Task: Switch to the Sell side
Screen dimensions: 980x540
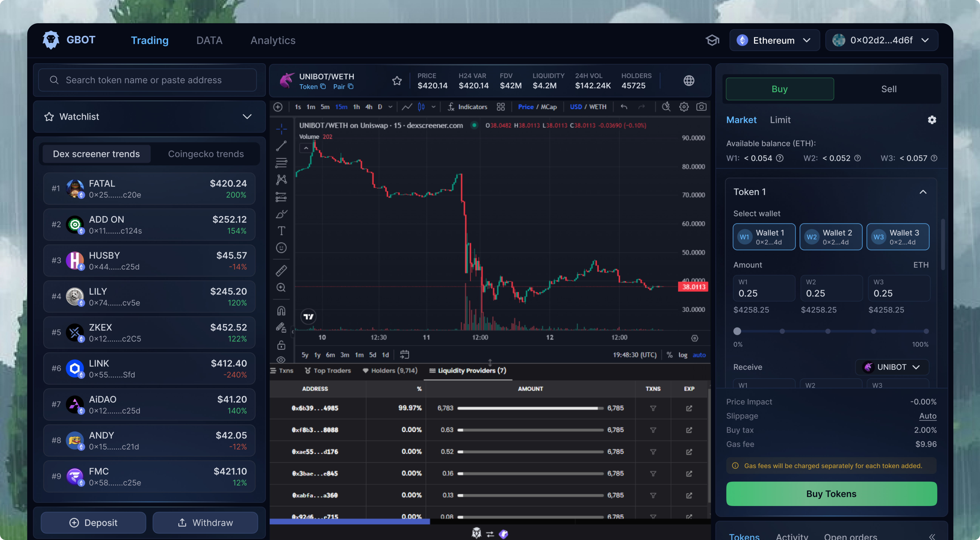Action: tap(889, 89)
